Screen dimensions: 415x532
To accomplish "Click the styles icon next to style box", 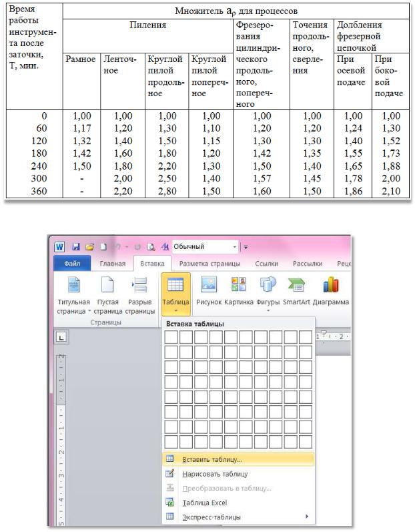I will click(x=165, y=247).
